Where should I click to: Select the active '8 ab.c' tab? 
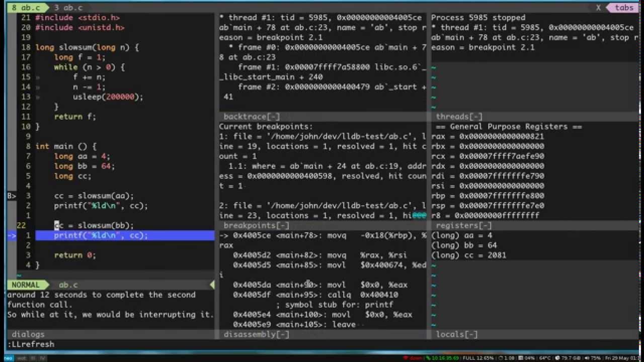point(23,8)
